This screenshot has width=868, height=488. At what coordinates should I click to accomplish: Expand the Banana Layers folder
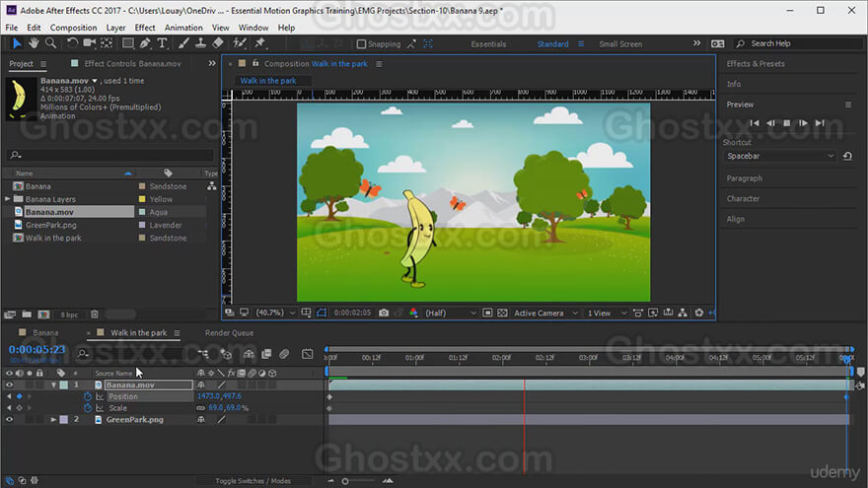pos(7,198)
